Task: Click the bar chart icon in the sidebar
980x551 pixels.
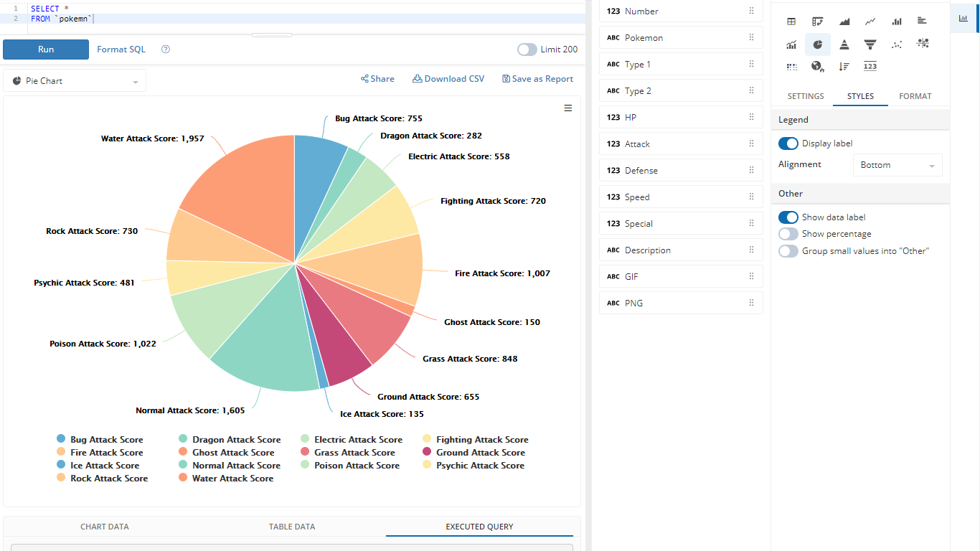Action: click(x=963, y=19)
